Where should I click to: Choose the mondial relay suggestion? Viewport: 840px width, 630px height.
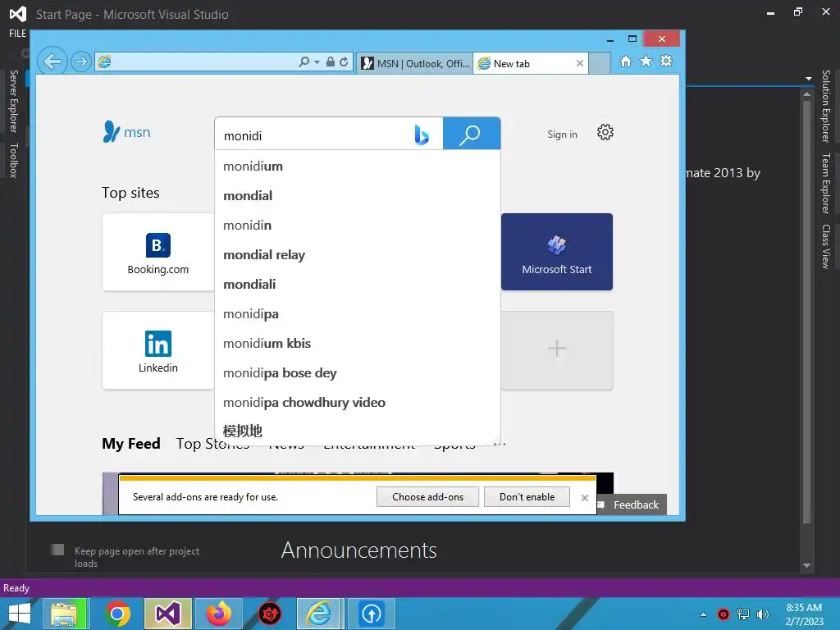pyautogui.click(x=358, y=255)
